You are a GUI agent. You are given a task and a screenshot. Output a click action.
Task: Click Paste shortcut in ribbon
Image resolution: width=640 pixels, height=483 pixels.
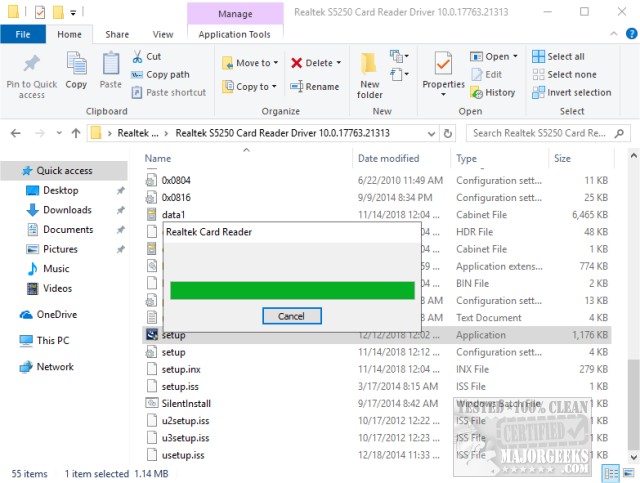point(169,93)
